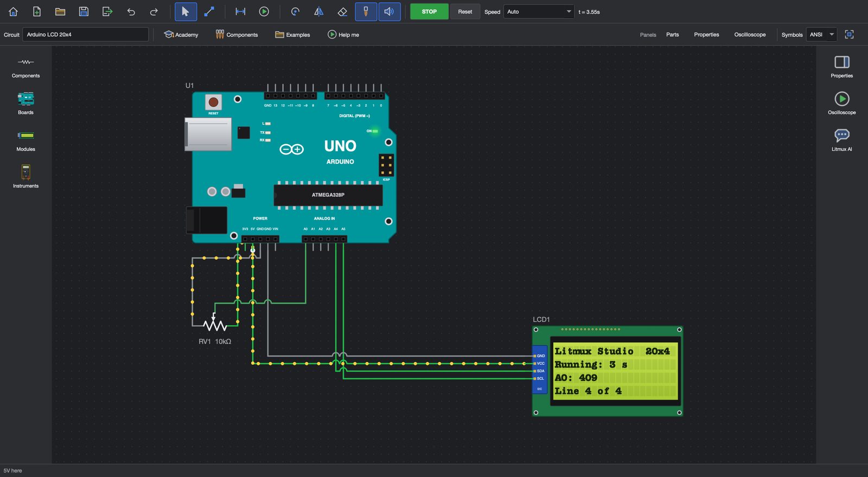
Task: Open Boards in the left sidebar
Action: click(25, 104)
